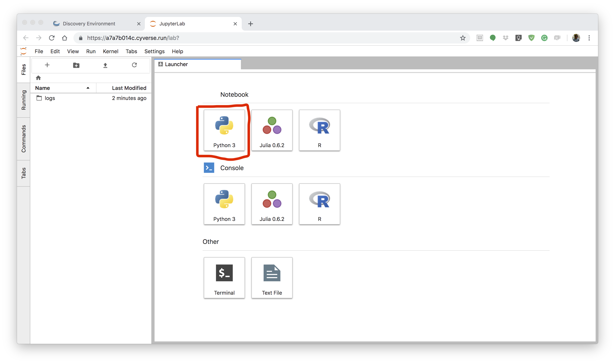615x364 pixels.
Task: Open an R console
Action: coord(319,204)
